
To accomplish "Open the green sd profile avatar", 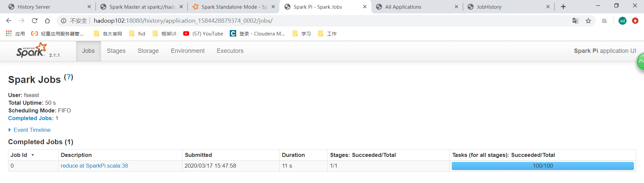I will point(623,21).
